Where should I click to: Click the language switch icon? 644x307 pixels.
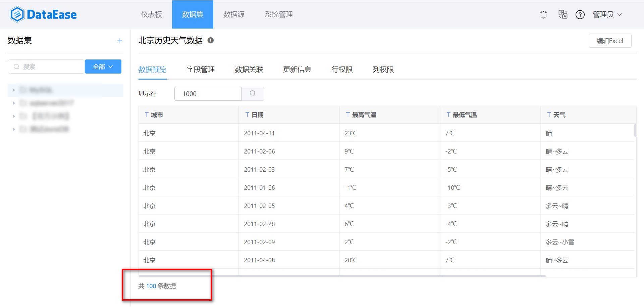tap(562, 14)
